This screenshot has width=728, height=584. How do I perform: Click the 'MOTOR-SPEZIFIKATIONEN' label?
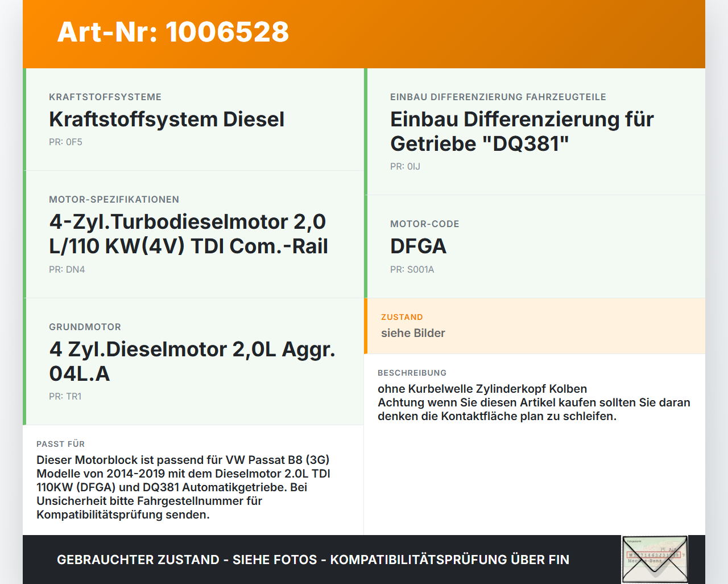point(114,199)
